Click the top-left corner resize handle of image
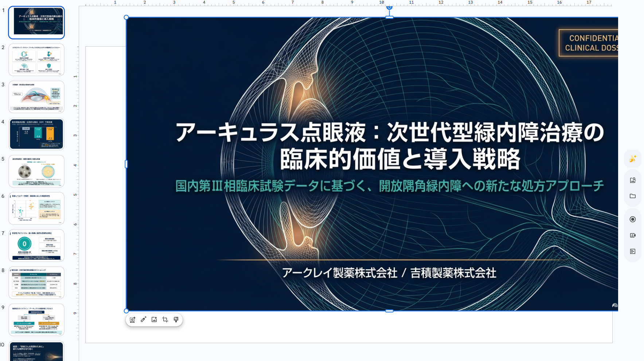The image size is (644, 361). pos(126,17)
